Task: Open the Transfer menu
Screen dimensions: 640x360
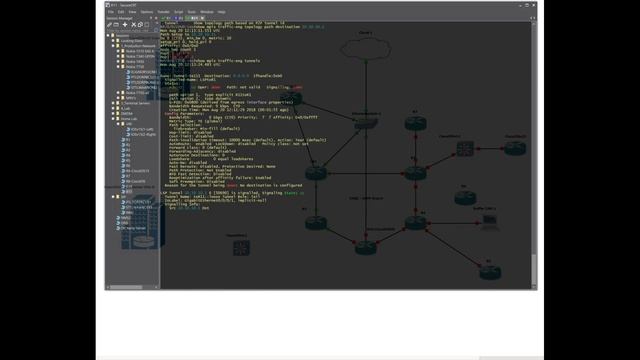Action: [x=163, y=12]
